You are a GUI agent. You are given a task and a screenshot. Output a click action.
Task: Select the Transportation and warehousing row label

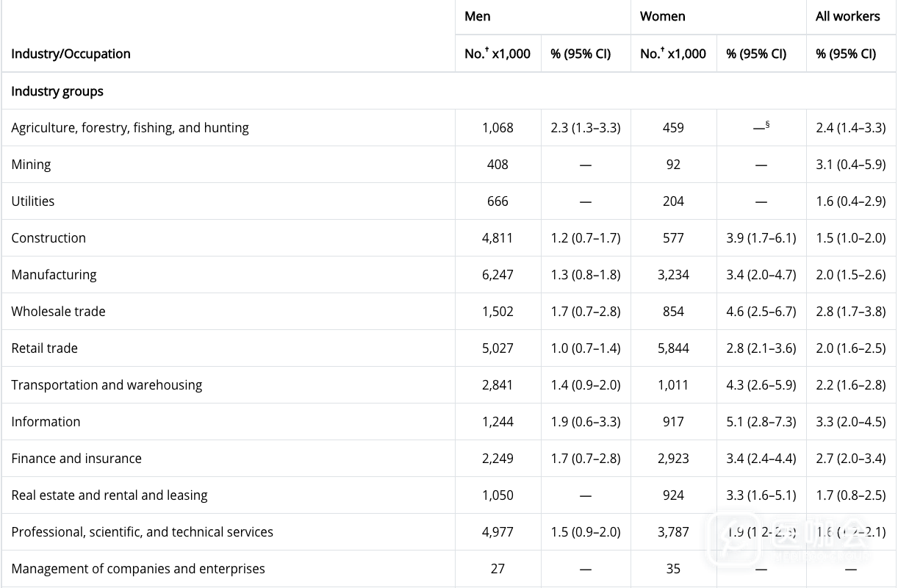(107, 385)
